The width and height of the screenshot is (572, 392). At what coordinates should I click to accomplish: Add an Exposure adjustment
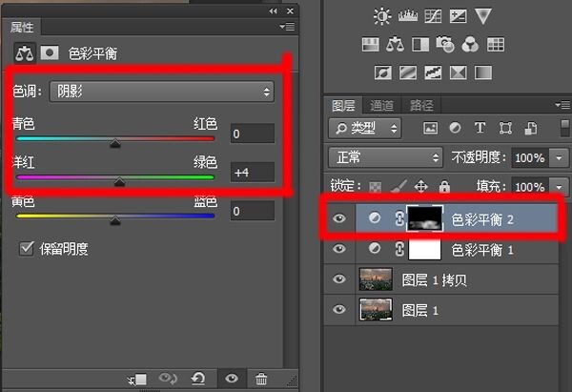[x=458, y=16]
